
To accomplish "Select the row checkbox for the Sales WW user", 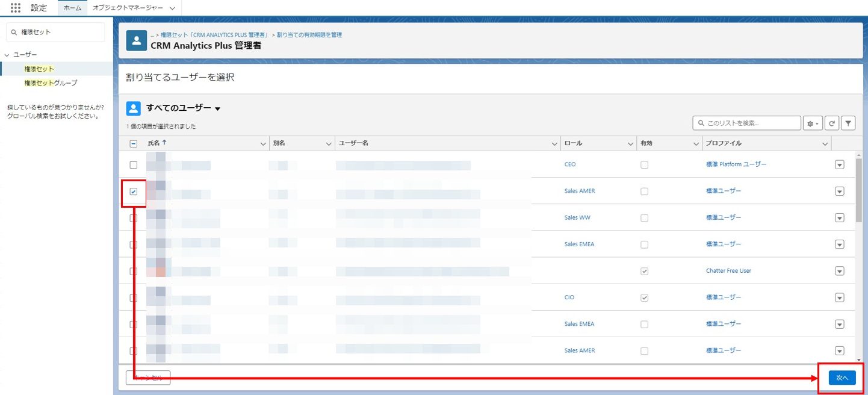I will pyautogui.click(x=134, y=218).
